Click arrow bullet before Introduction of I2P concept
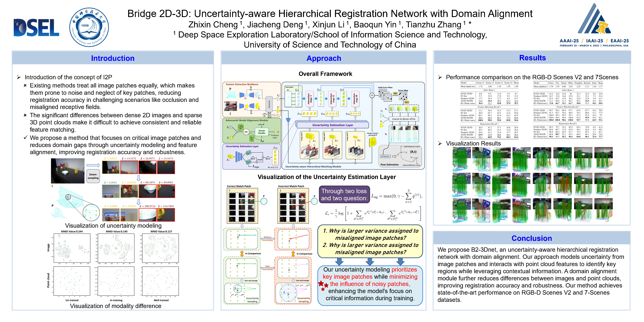Image resolution: width=644 pixels, height=322 pixels. (x=19, y=77)
